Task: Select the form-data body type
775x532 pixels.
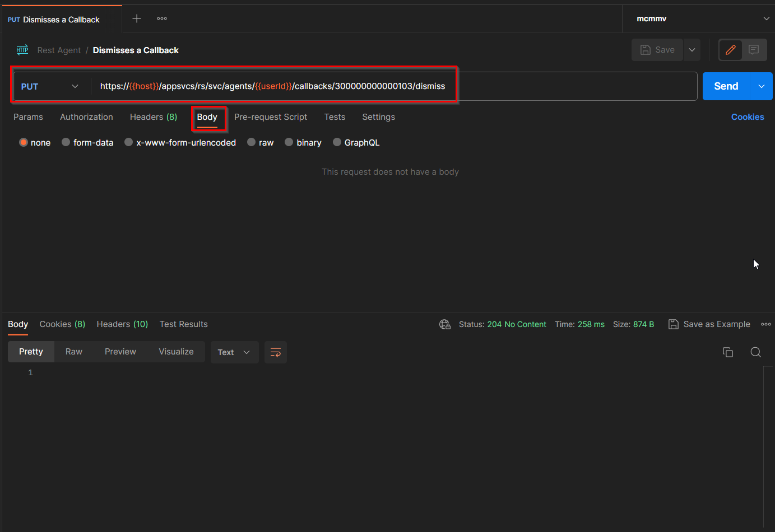Action: (87, 143)
